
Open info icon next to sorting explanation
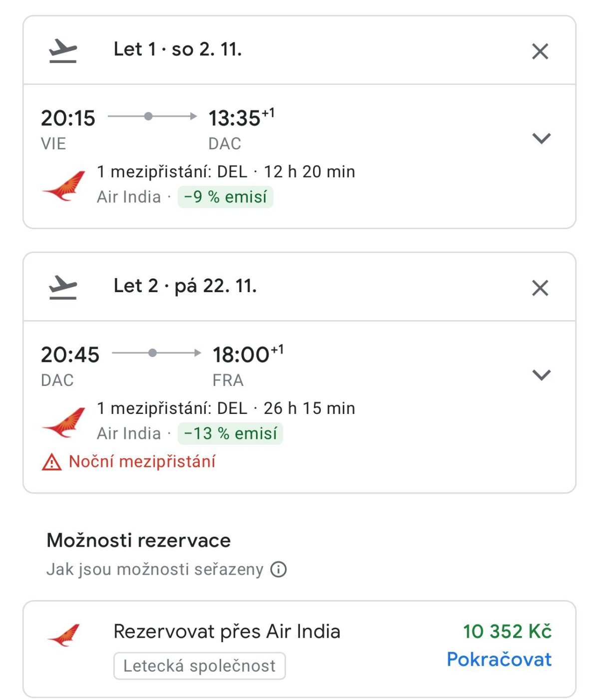point(279,569)
